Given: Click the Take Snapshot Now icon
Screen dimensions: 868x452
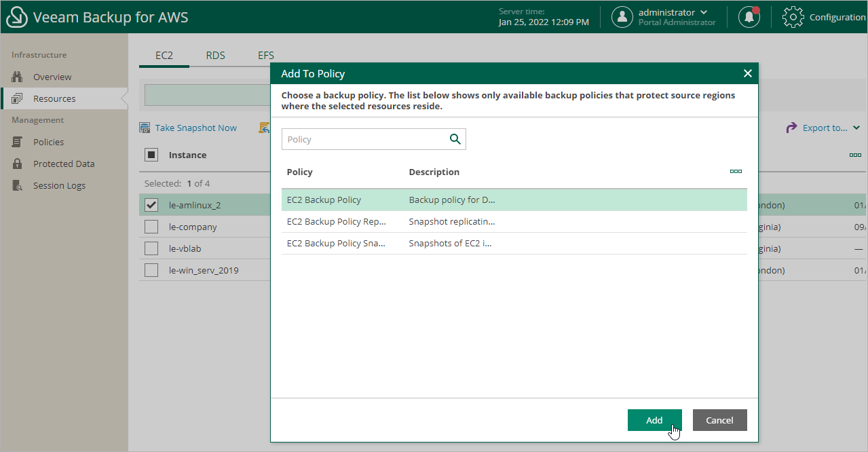Looking at the screenshot, I should point(145,128).
